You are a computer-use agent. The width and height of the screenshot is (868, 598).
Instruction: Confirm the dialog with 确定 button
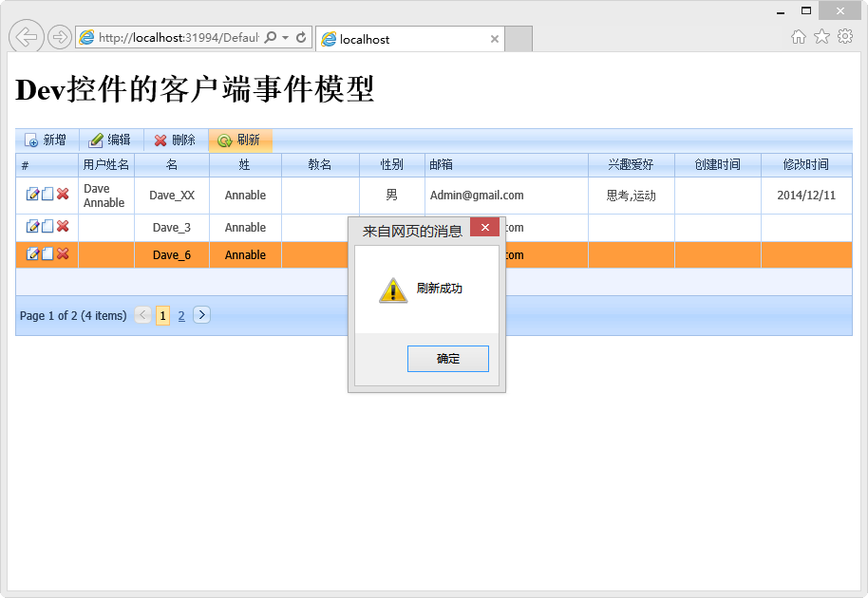point(448,359)
